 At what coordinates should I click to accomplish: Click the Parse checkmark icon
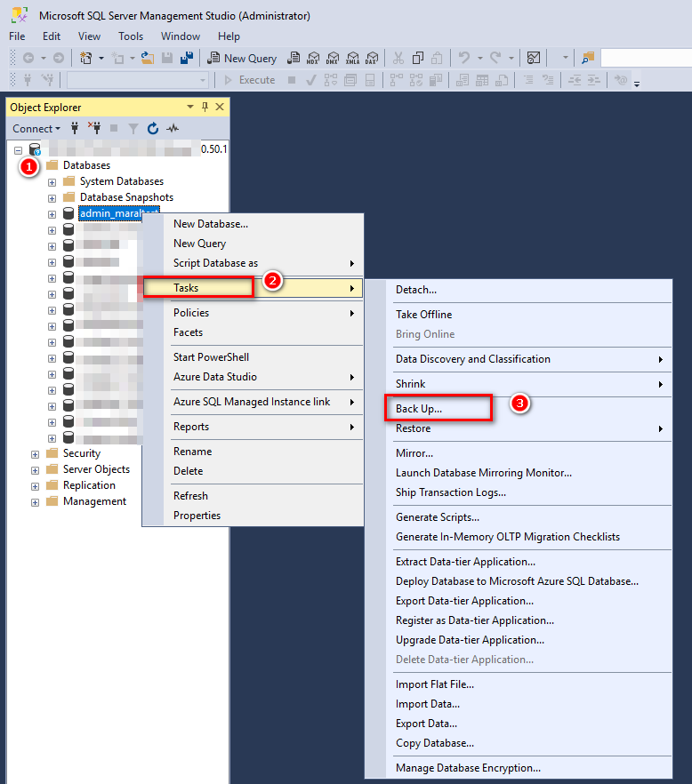click(x=311, y=80)
